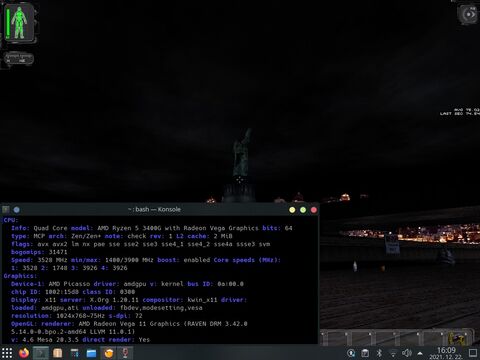The width and height of the screenshot is (480, 360).
Task: Click the first empty inventory belt slot
Action: point(334,337)
